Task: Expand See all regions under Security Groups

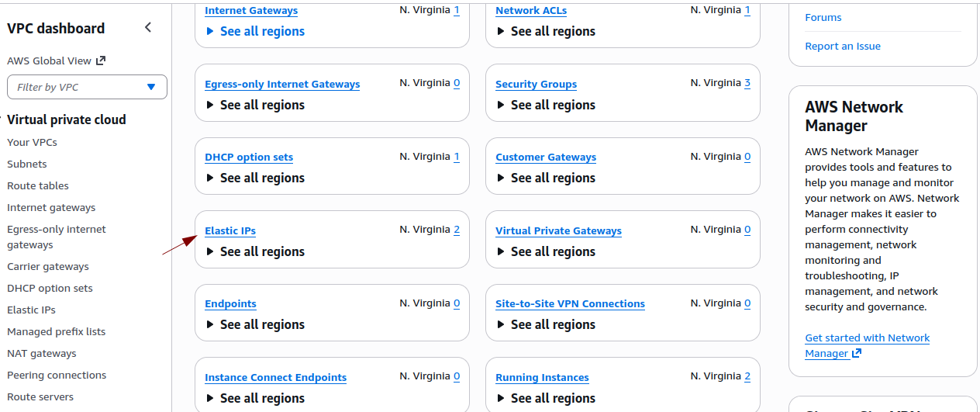Action: 546,105
